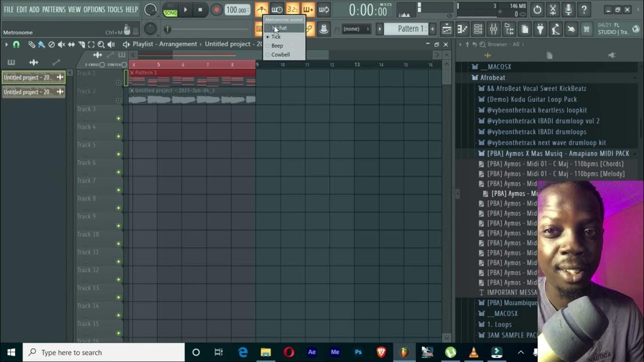Screen dimensions: 644x362
Task: Select the Draw pencil tool in playlist
Action: click(31, 44)
